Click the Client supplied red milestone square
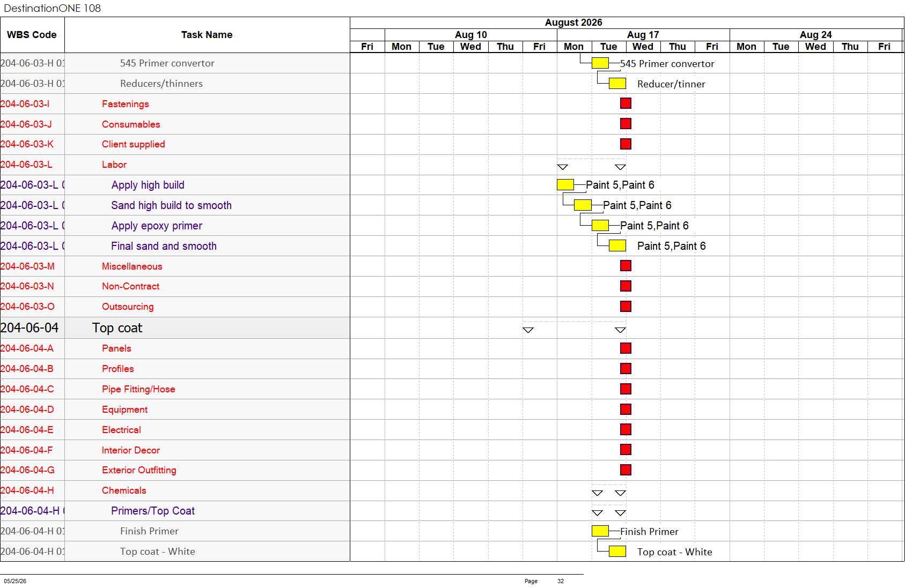This screenshot has height=588, width=905. point(626,144)
